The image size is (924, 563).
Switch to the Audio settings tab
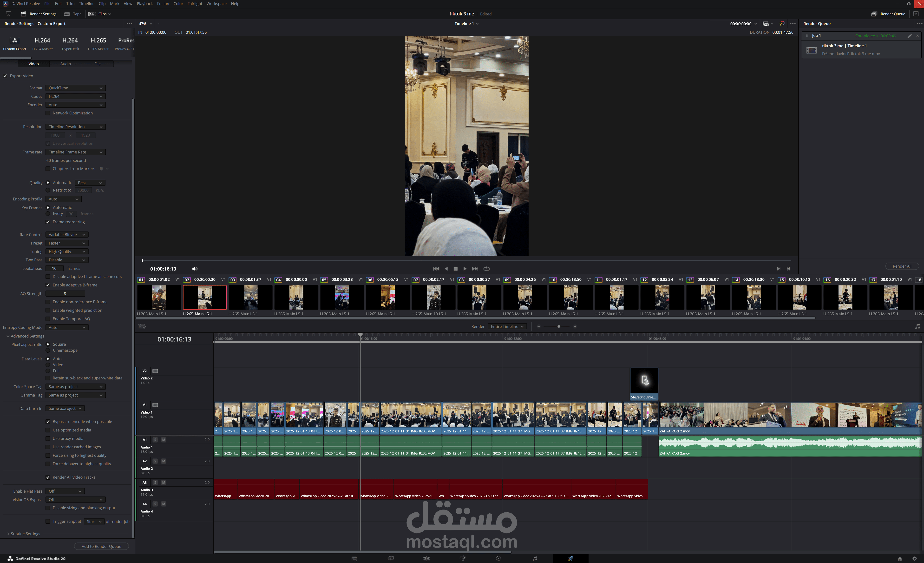tap(65, 64)
